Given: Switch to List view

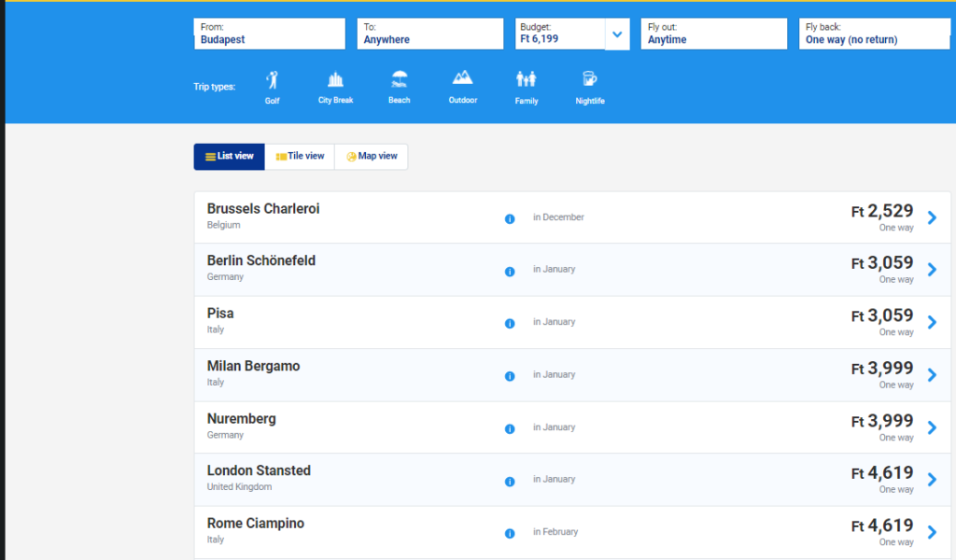Looking at the screenshot, I should tap(230, 157).
